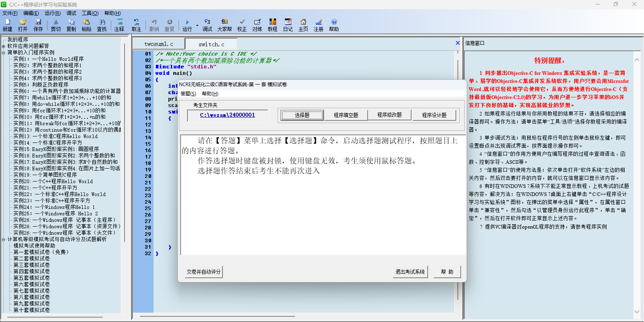The height and width of the screenshot is (322, 644).
Task: Open the dropdown arrow next to 运行
Action: [x=197, y=25]
